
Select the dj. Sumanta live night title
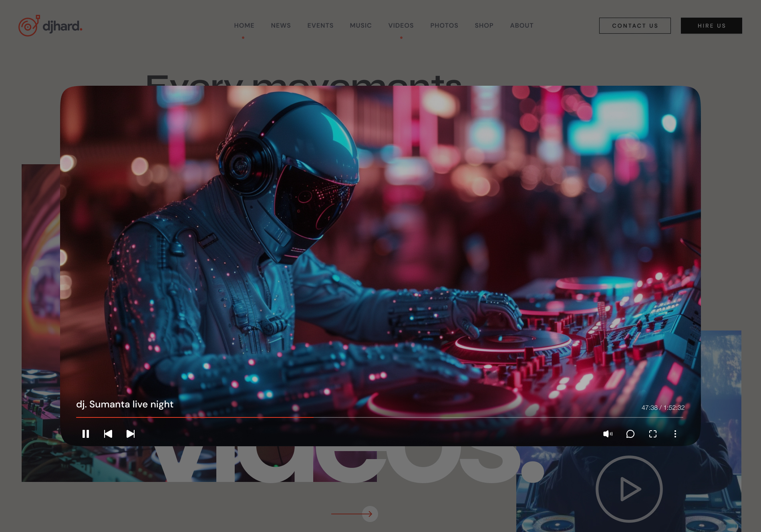coord(125,404)
